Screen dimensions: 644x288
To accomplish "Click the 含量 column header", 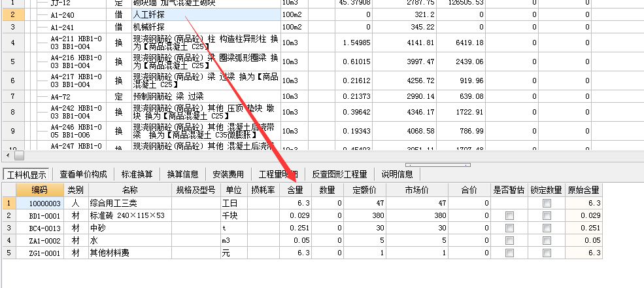I will point(296,190).
